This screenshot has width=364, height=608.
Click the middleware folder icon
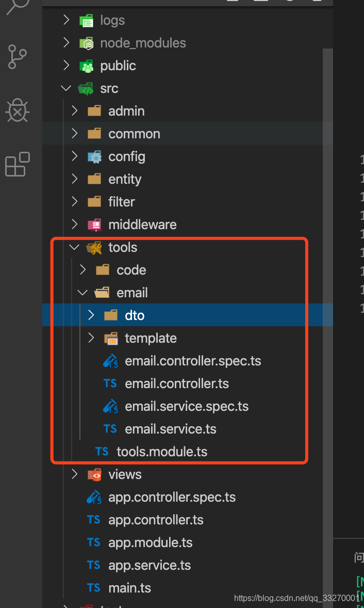coord(94,225)
